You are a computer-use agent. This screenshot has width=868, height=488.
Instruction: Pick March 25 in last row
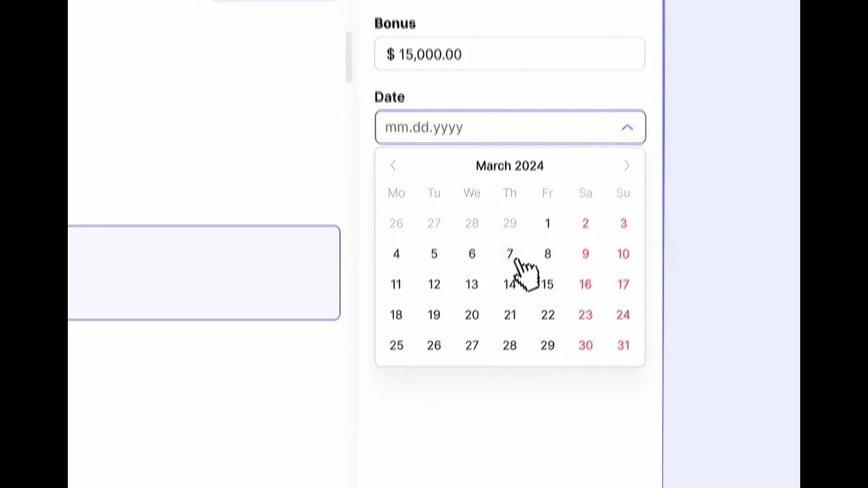tap(396, 345)
